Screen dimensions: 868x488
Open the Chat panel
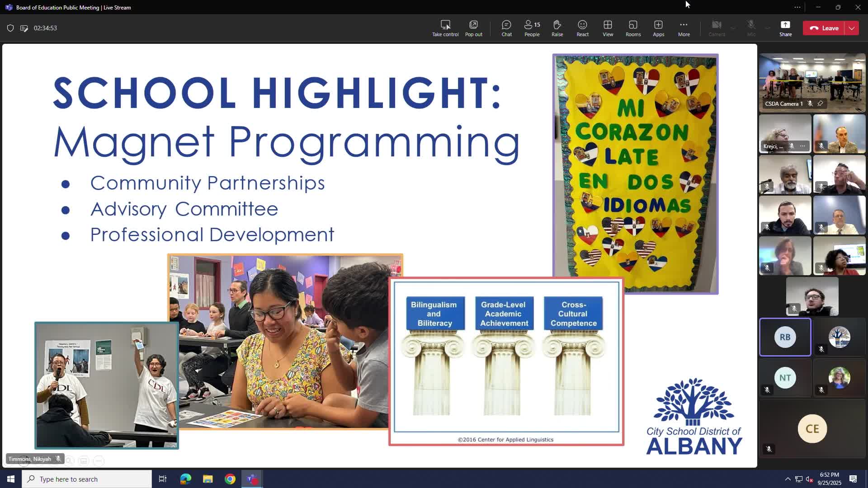506,28
